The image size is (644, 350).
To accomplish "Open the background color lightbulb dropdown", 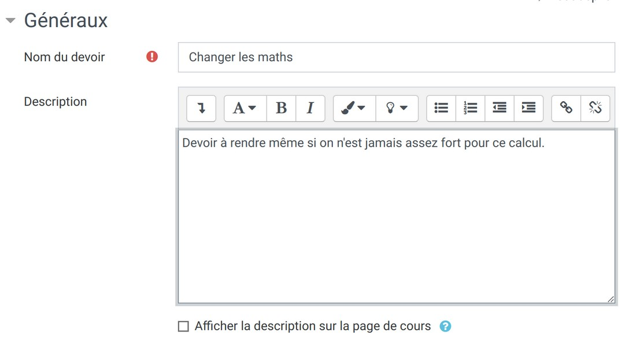I will pos(397,108).
